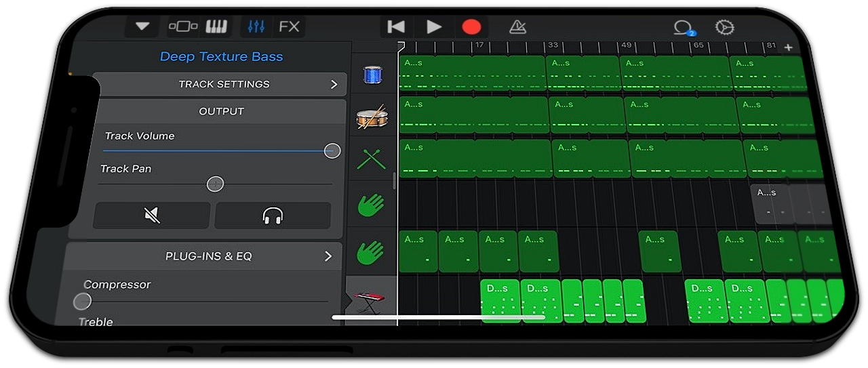Open the keyboard instrument view
The image size is (868, 368).
point(216,26)
